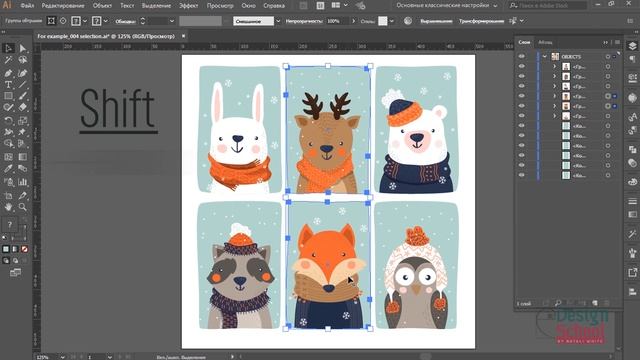Select the Column Graph tool
The image size is (640, 360).
[23, 182]
